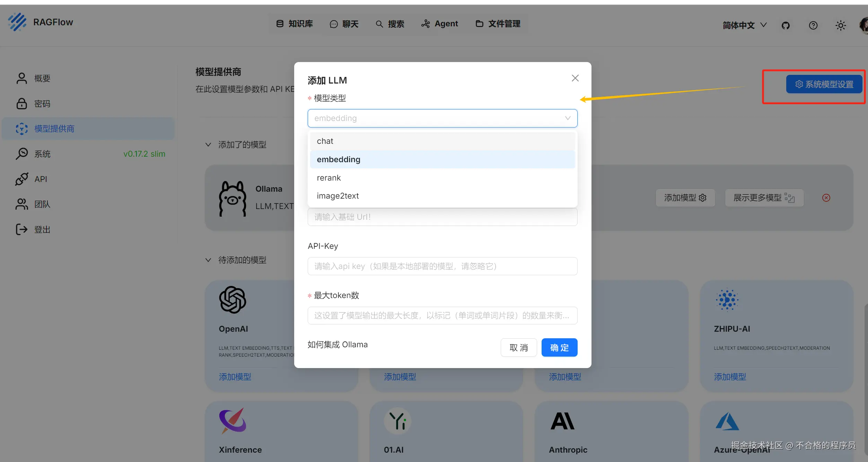
Task: Click the RAGFlow logo icon
Action: pos(17,22)
